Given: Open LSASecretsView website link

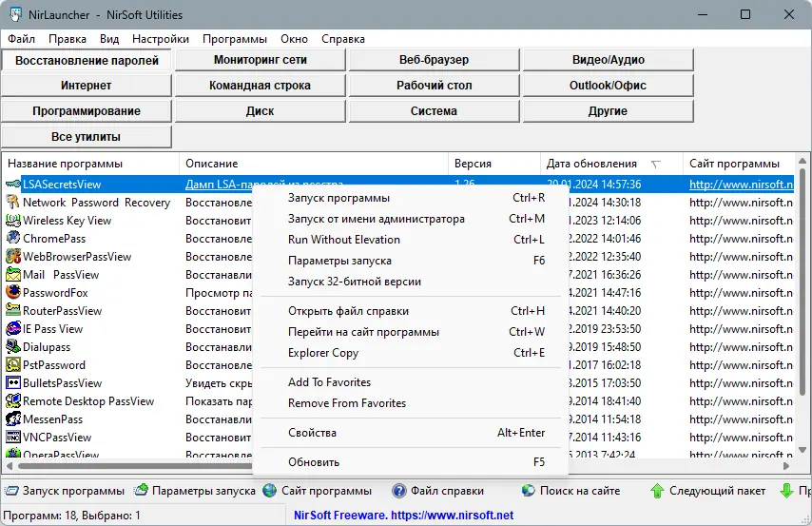Looking at the screenshot, I should coord(741,184).
